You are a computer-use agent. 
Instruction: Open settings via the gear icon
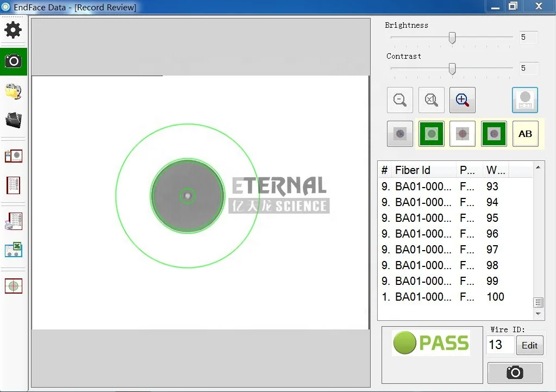click(x=13, y=30)
